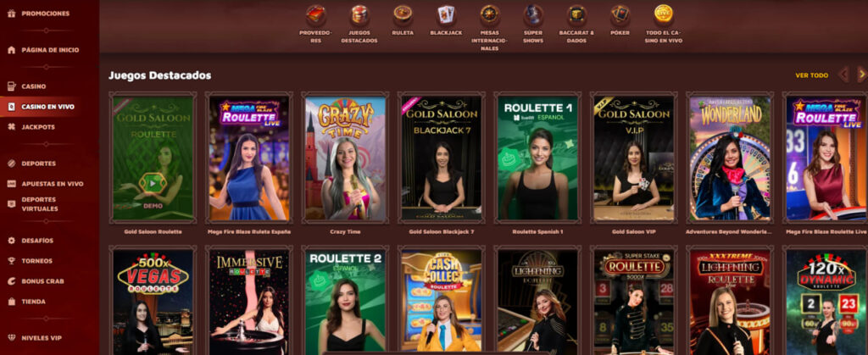Go to previous featured games with left arrow
The width and height of the screenshot is (868, 355).
[x=843, y=75]
